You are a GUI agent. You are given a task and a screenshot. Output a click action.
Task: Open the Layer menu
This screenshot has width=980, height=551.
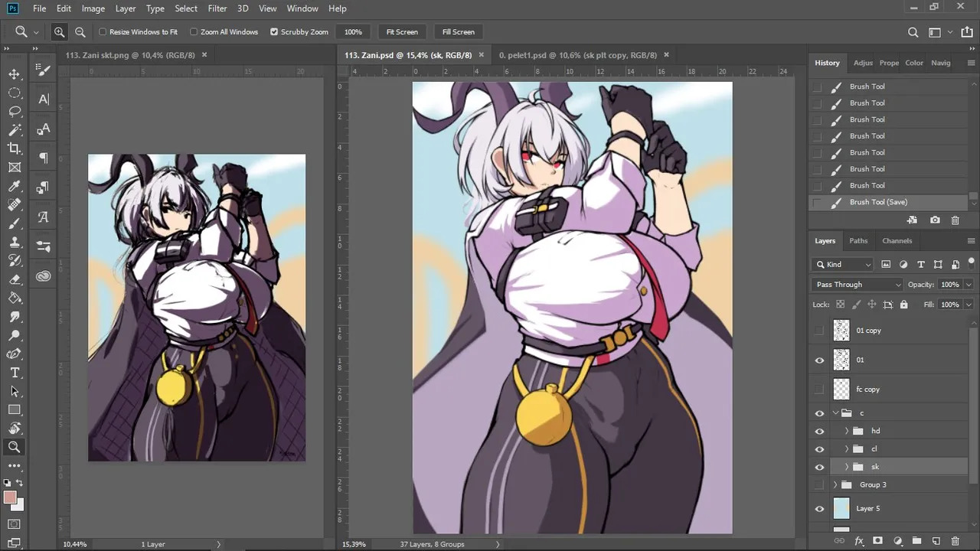[126, 8]
